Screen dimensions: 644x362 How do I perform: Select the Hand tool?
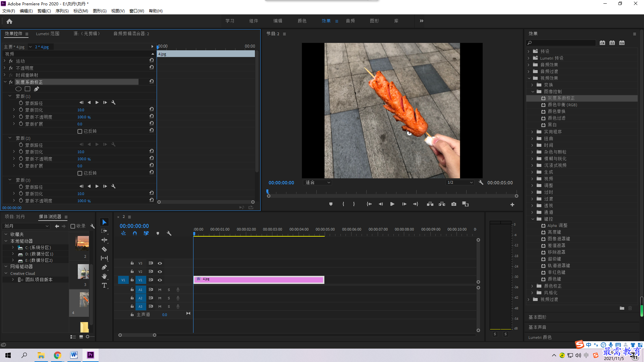[104, 276]
